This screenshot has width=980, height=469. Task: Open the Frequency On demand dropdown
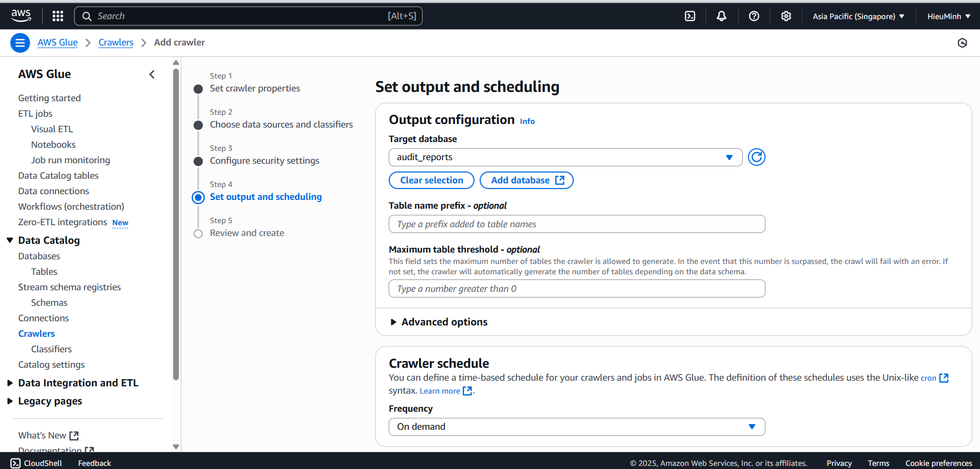[x=577, y=427]
